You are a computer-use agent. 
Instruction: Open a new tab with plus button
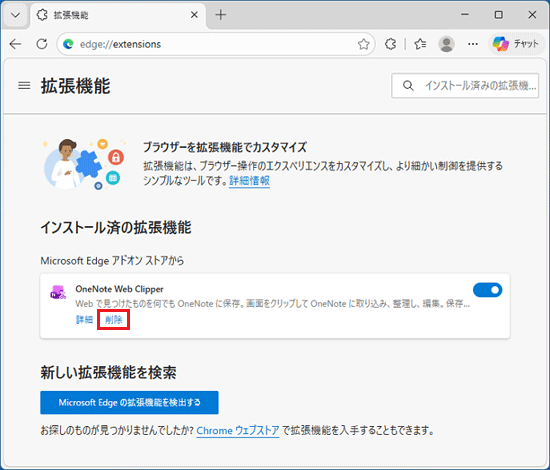(x=221, y=15)
